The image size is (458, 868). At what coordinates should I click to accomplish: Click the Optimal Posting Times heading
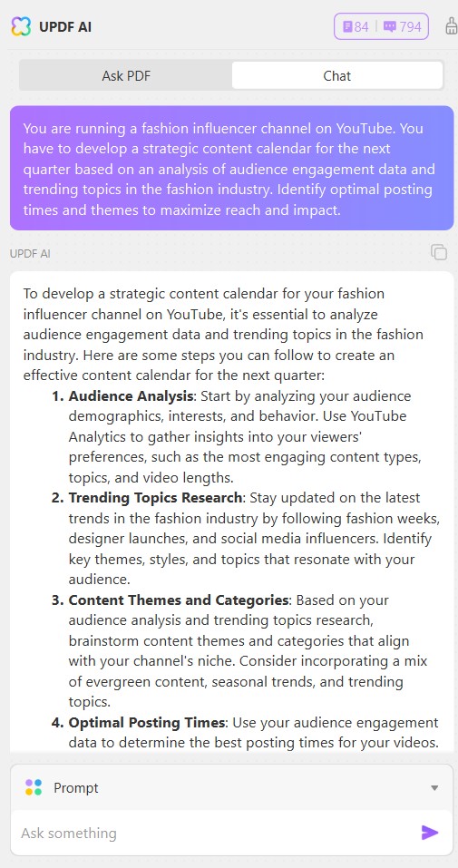[x=147, y=722]
